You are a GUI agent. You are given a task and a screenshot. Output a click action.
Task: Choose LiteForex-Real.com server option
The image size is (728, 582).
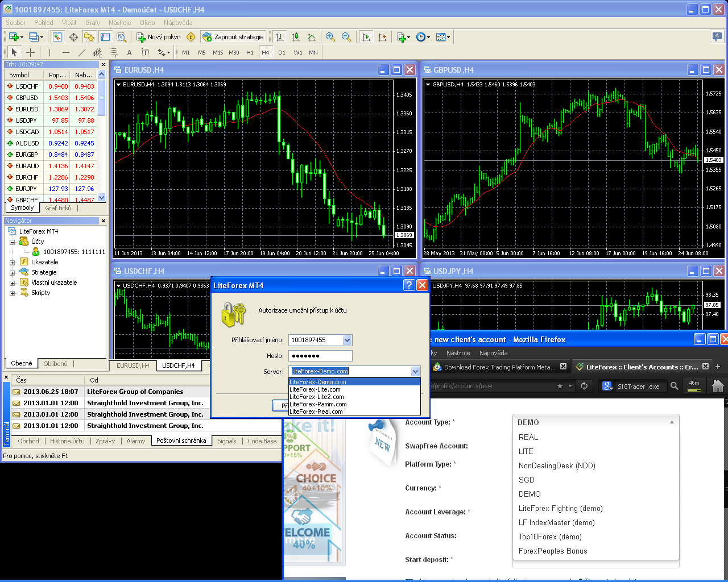[x=354, y=411]
